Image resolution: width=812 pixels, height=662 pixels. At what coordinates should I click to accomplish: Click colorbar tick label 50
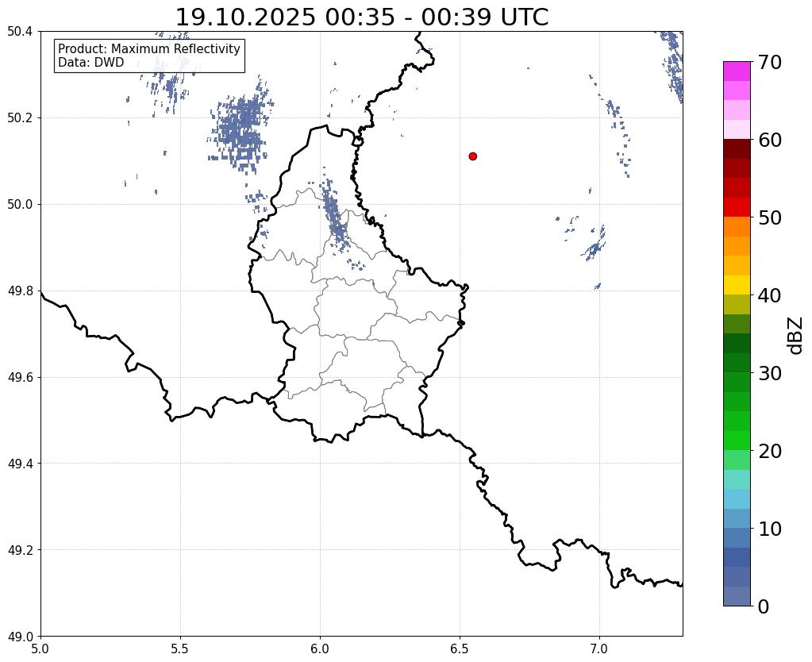(770, 217)
